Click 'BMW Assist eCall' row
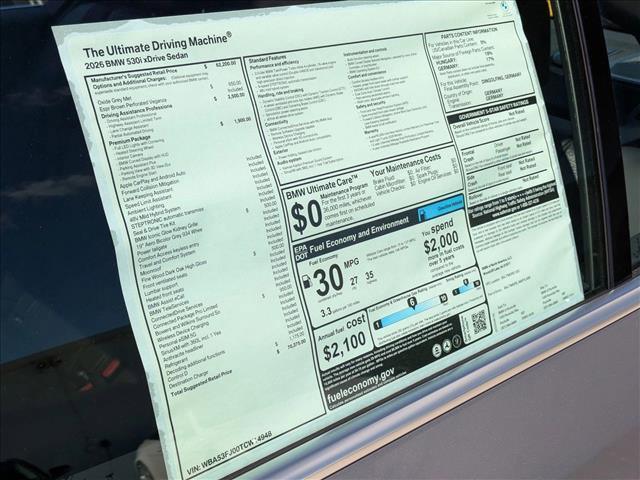Viewport: 640px width, 480px height. [166, 302]
